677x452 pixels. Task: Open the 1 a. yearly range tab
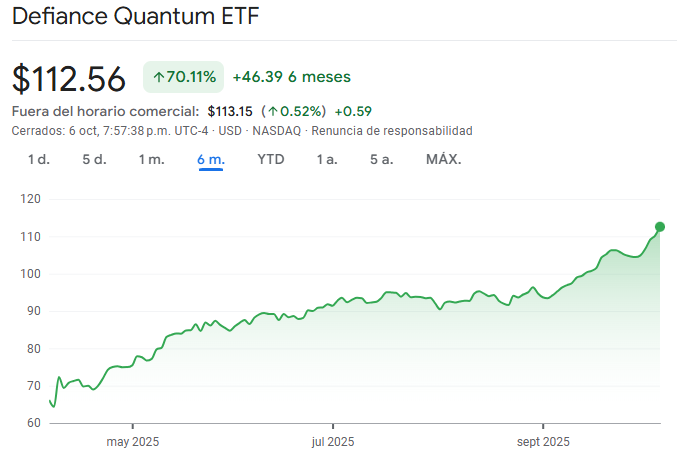327,159
